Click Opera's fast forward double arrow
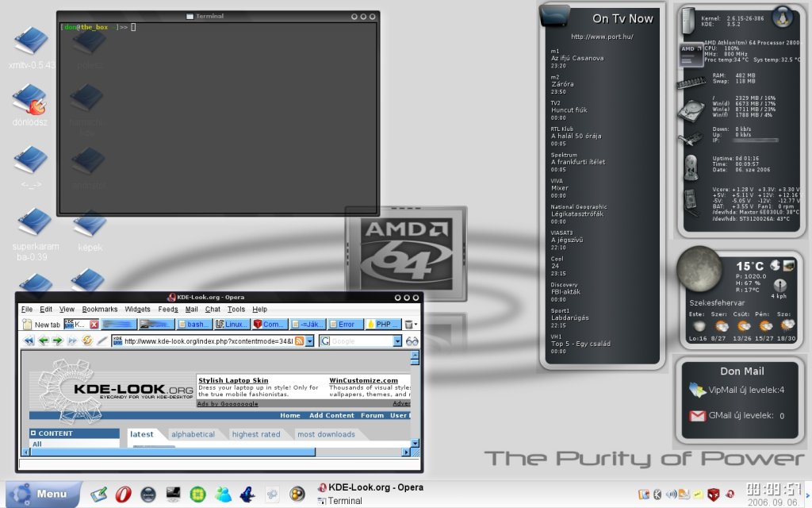 (x=72, y=341)
